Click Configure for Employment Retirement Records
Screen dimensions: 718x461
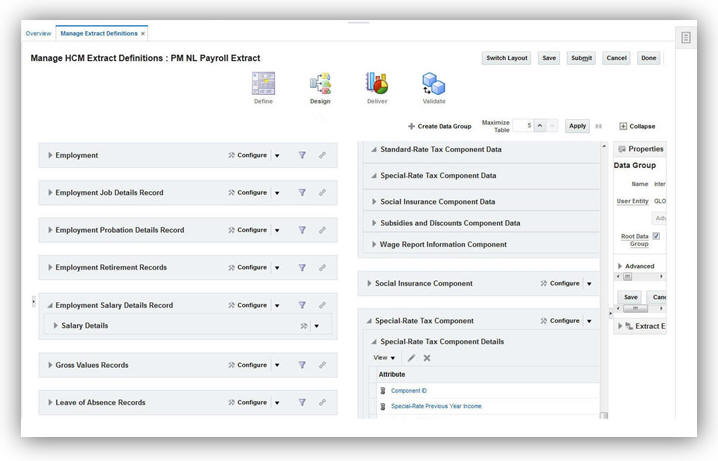click(248, 267)
